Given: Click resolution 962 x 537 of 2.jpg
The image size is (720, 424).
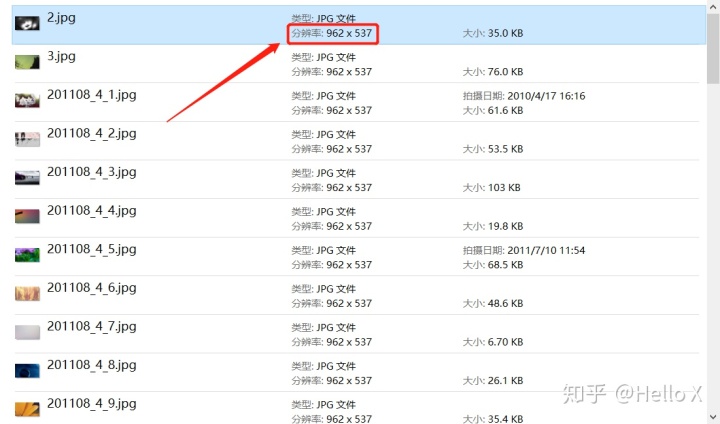Looking at the screenshot, I should pyautogui.click(x=332, y=33).
